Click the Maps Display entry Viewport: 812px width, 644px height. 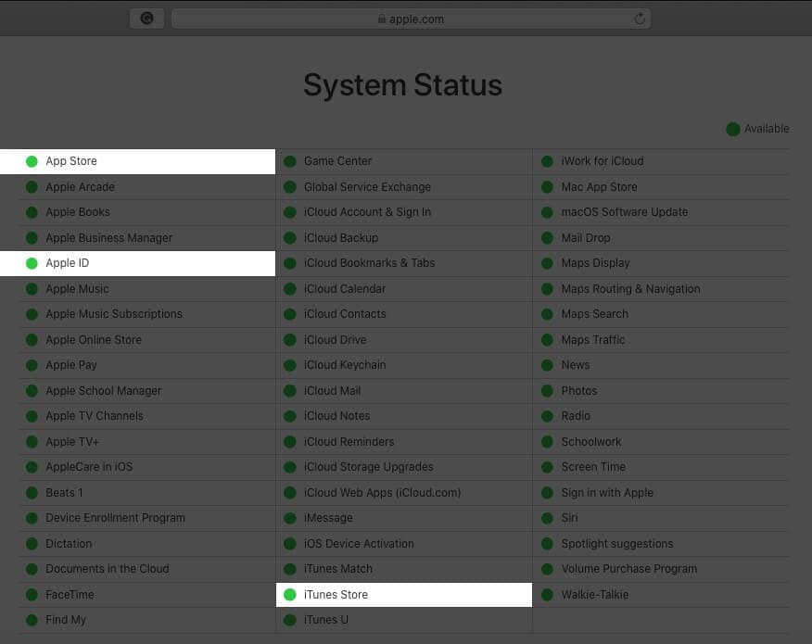pyautogui.click(x=595, y=263)
